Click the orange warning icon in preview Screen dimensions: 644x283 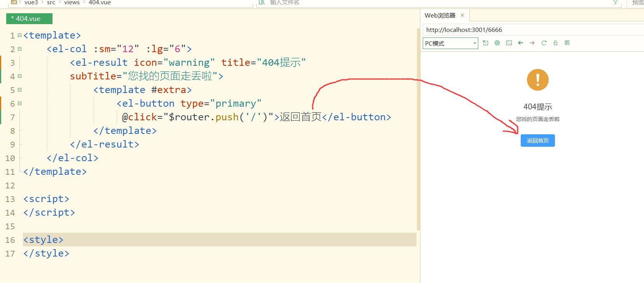point(537,80)
